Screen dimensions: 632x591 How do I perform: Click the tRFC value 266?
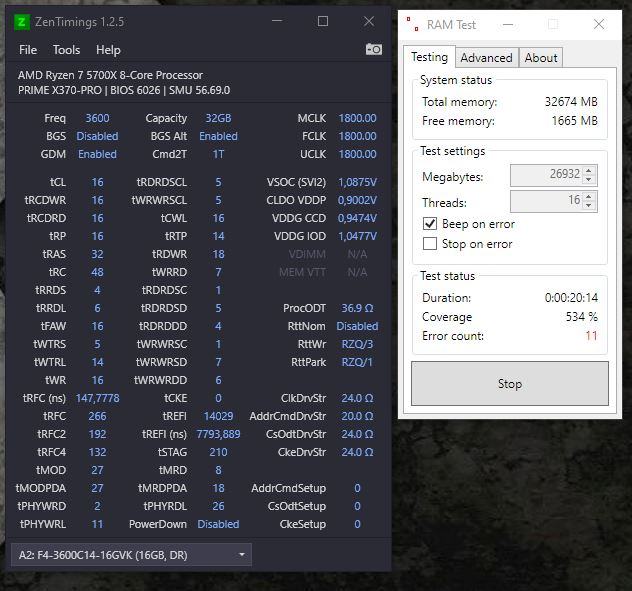(98, 416)
